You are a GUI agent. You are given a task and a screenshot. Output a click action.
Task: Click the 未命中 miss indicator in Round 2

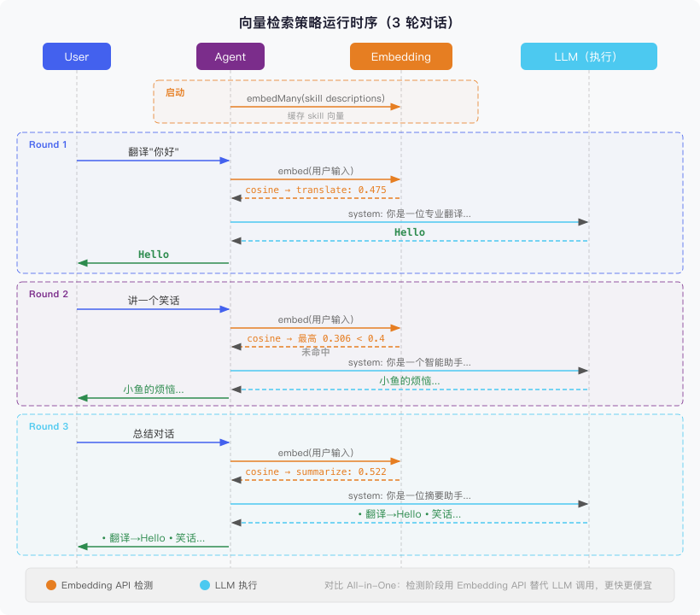pyautogui.click(x=317, y=350)
